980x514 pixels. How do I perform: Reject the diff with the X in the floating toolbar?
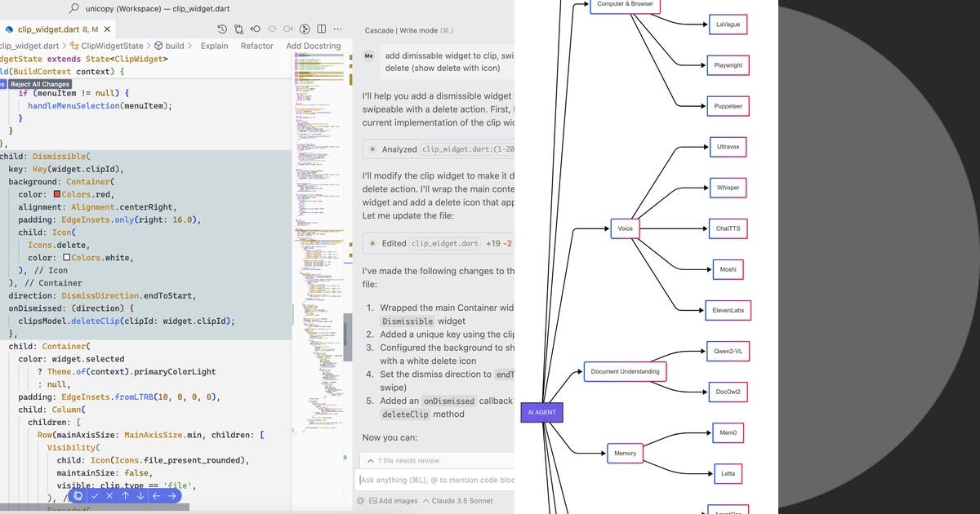[109, 496]
